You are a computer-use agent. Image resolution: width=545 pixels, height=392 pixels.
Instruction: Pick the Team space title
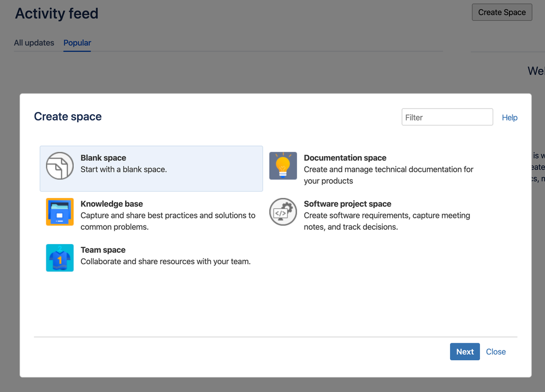(x=103, y=250)
